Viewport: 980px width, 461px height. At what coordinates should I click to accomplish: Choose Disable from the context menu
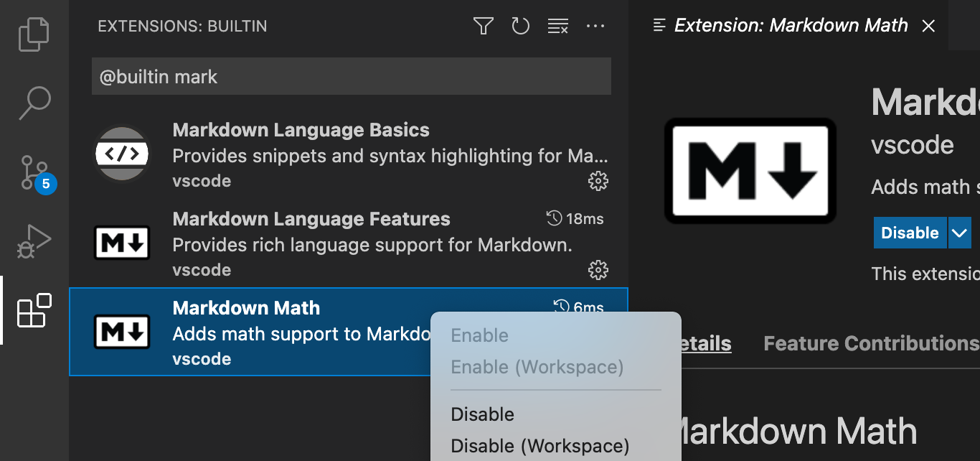(482, 414)
